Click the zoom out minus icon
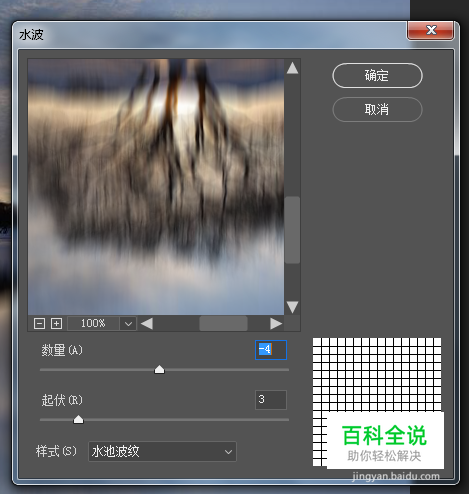Image resolution: width=469 pixels, height=494 pixels. tap(39, 323)
